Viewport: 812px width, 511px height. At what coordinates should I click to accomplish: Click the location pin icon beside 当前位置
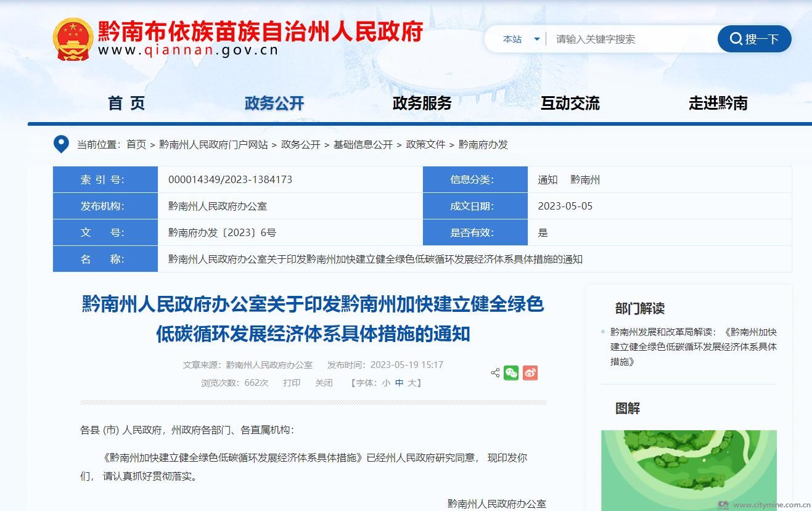(61, 144)
